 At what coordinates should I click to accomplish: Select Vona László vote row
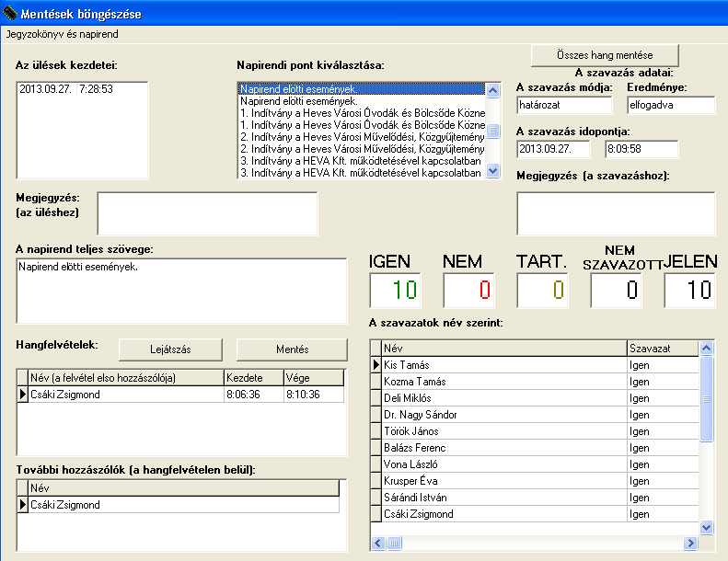coord(535,464)
